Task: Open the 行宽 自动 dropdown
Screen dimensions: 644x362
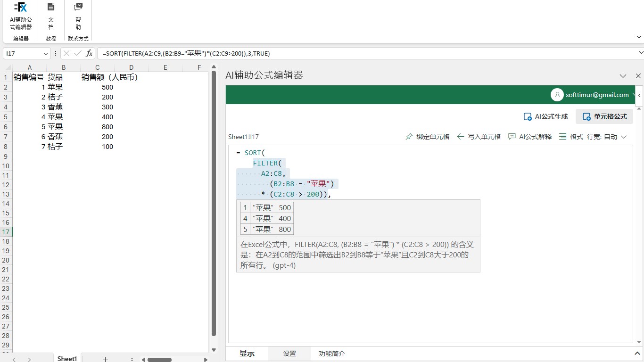Action: [607, 137]
